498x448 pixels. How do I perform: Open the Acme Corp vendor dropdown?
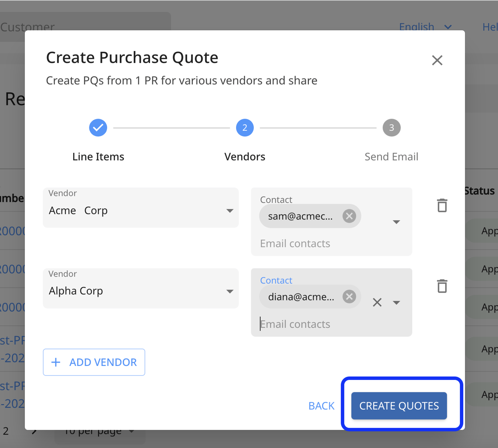(x=230, y=210)
